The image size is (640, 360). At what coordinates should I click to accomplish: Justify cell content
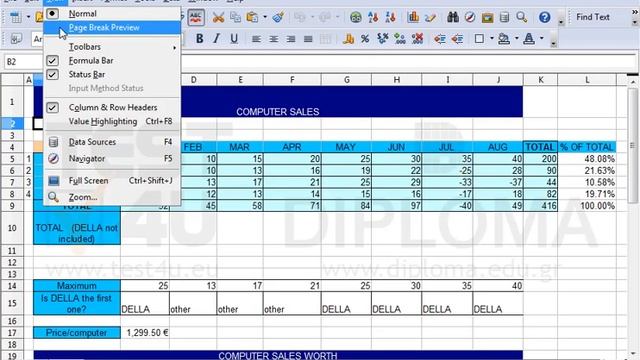[308, 39]
